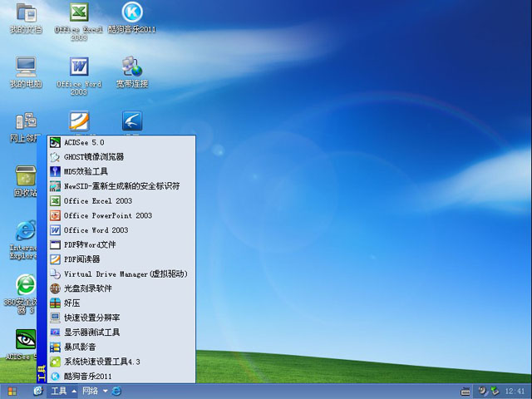
Task: Click the Internet Explorer taskbar quick-launch icon
Action: [117, 391]
